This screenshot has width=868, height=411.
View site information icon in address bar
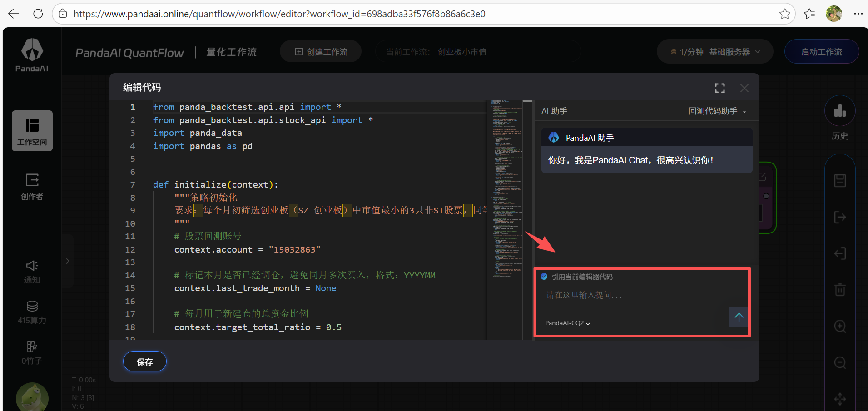click(63, 14)
